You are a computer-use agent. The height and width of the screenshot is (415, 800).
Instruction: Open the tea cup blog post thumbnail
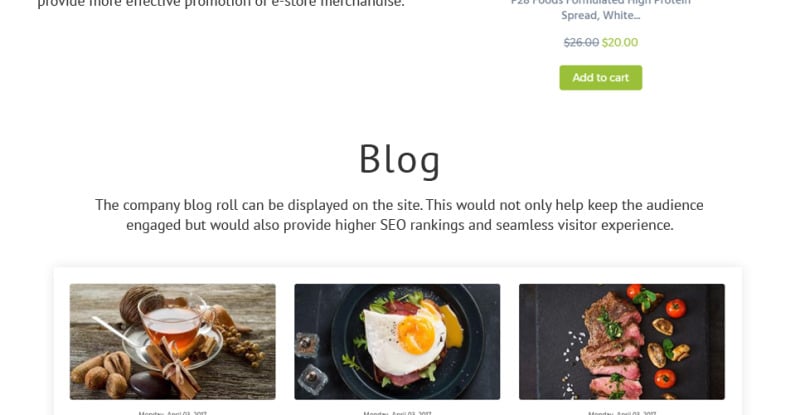(x=172, y=341)
